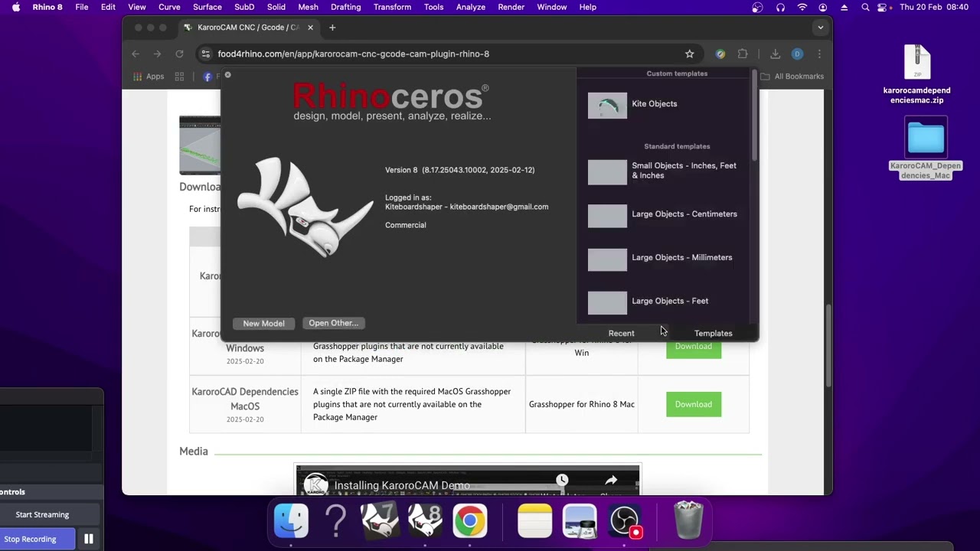The image size is (980, 551).
Task: Open the Edit menu
Action: tap(108, 7)
